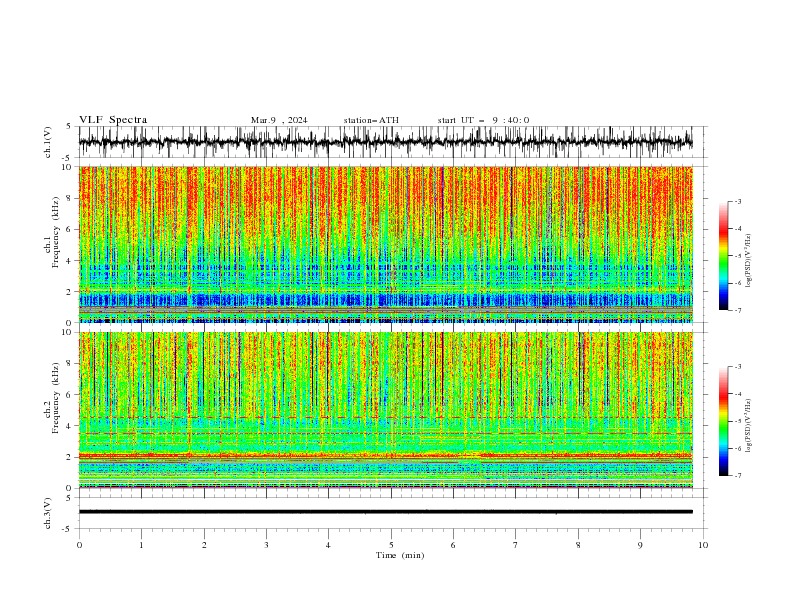Click the "10" tick at time axis end

(703, 545)
